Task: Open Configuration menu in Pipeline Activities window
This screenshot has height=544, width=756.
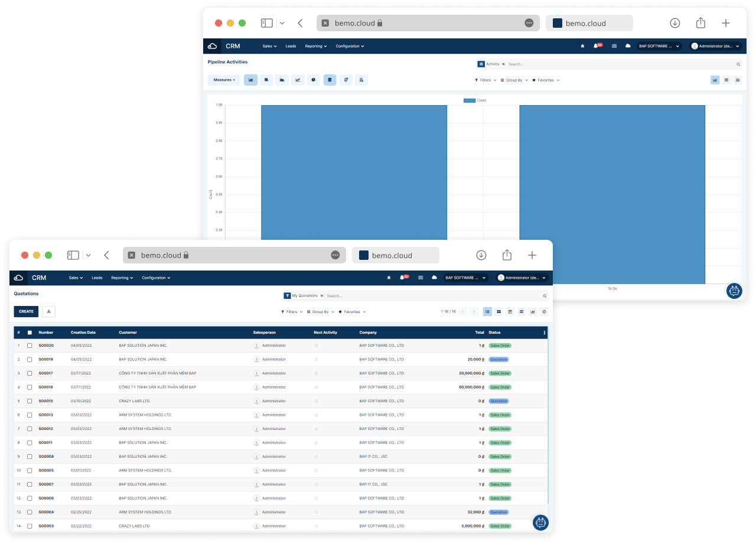Action: [350, 46]
